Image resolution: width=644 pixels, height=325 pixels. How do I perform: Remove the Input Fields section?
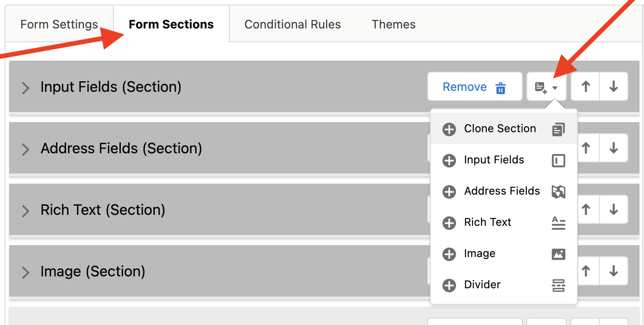pos(475,86)
